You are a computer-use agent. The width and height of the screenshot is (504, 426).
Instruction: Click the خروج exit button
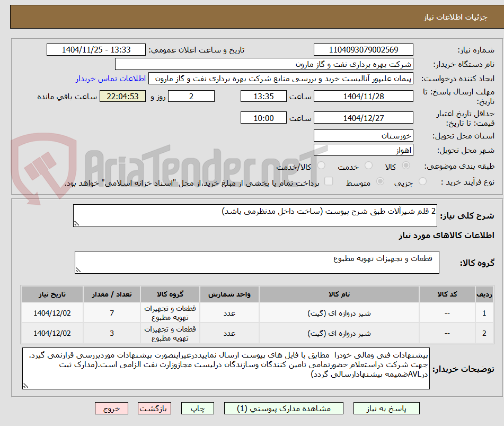(x=111, y=408)
